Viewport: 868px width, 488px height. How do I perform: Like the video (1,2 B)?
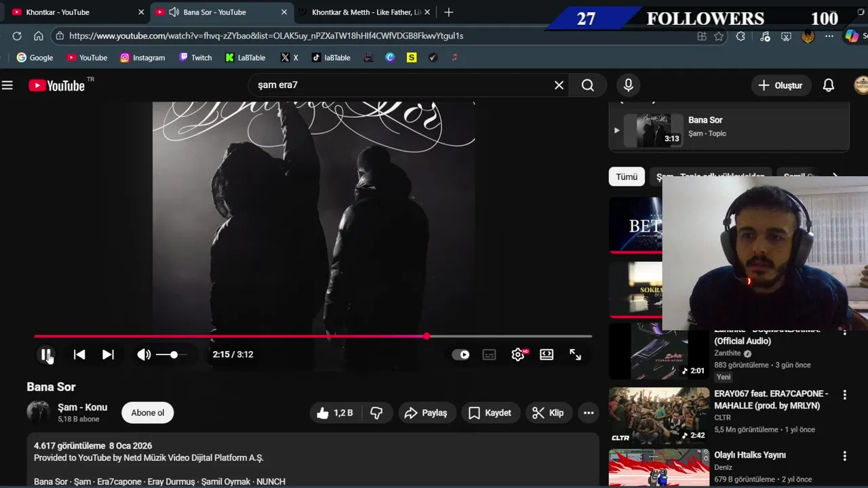point(336,413)
